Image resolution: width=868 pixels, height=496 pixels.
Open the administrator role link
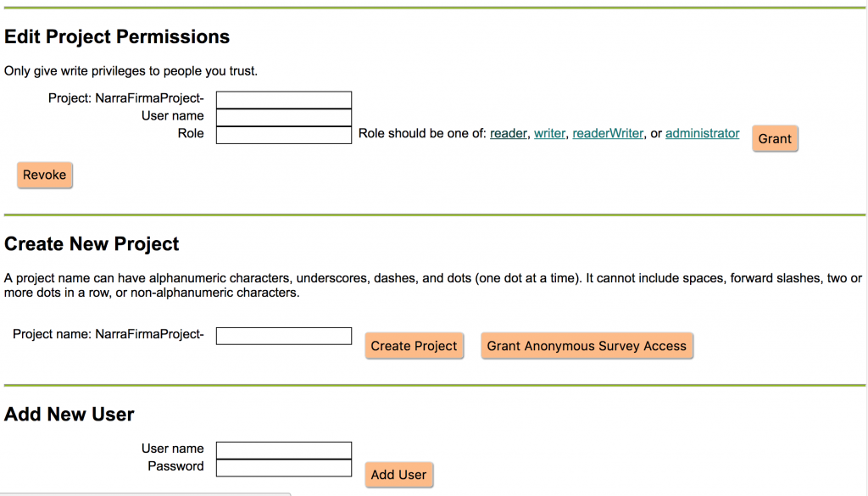coord(702,133)
